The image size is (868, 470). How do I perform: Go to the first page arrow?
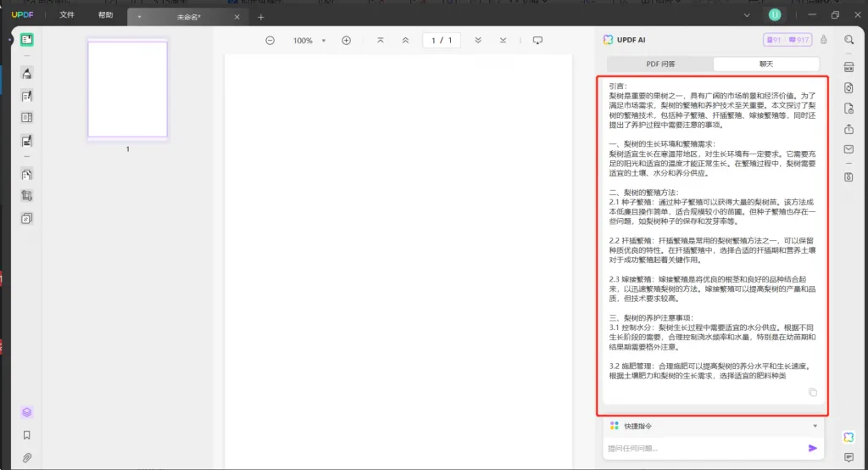(381, 41)
